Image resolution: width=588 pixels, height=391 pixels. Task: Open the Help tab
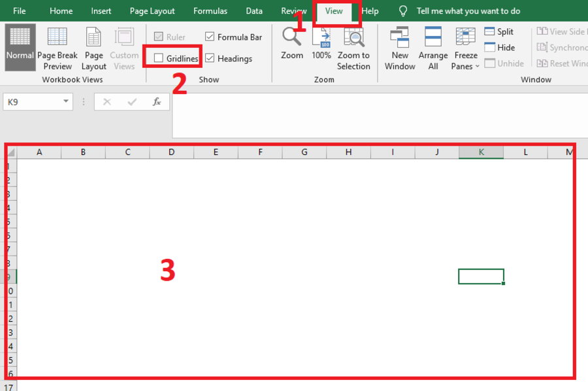(x=370, y=11)
